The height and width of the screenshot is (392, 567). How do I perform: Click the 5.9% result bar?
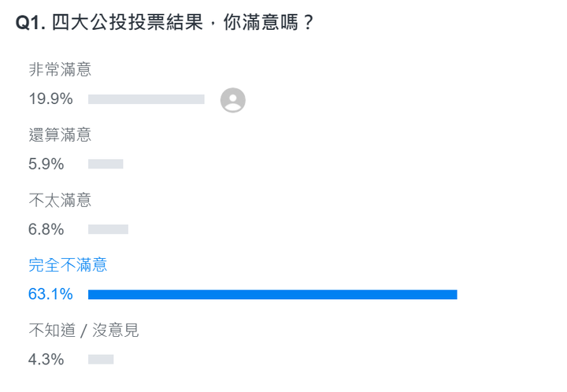(x=106, y=164)
